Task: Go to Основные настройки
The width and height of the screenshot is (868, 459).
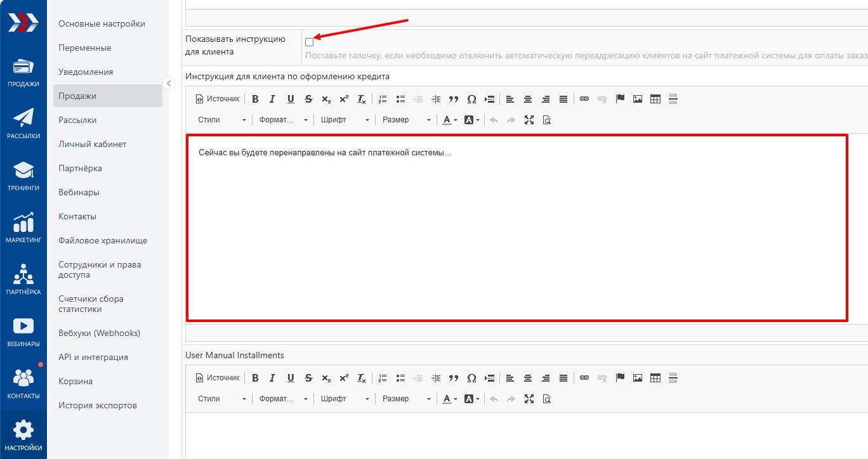Action: click(x=102, y=23)
